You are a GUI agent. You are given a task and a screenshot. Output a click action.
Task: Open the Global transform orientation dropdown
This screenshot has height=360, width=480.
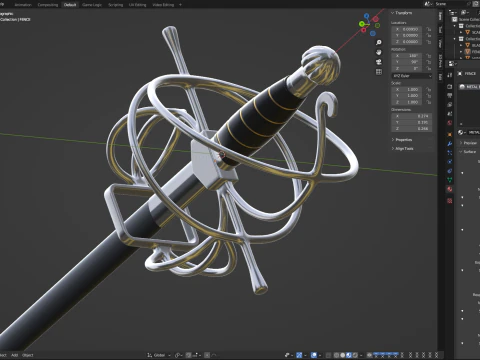pos(159,355)
